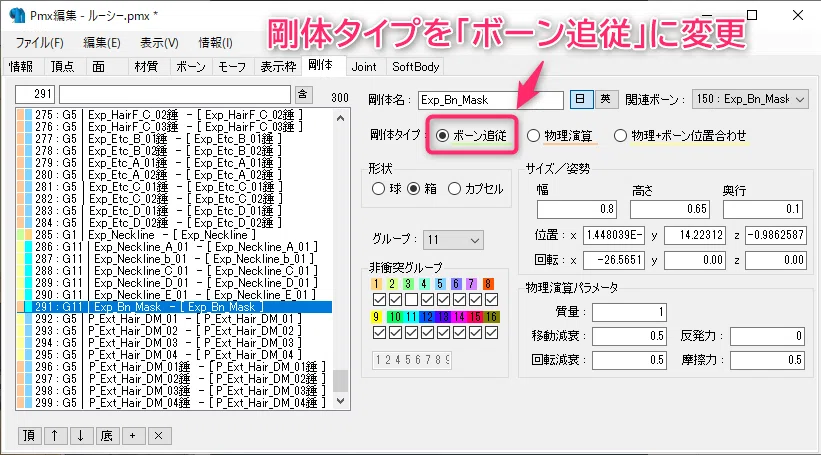Click the 反発力 field showing 0
The height and width of the screenshot is (455, 821).
767,336
